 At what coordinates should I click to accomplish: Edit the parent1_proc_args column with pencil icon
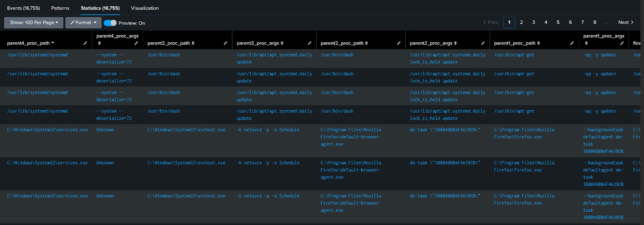(622, 43)
